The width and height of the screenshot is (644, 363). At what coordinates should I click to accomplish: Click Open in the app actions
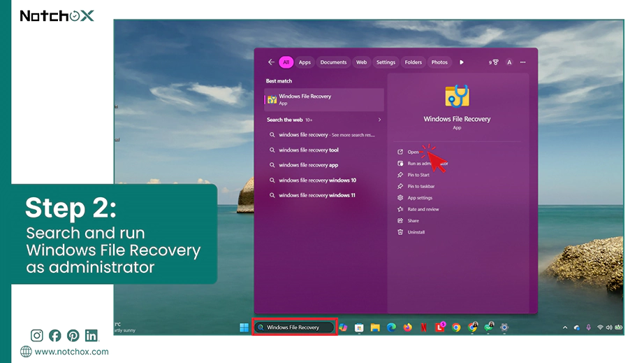pyautogui.click(x=413, y=152)
